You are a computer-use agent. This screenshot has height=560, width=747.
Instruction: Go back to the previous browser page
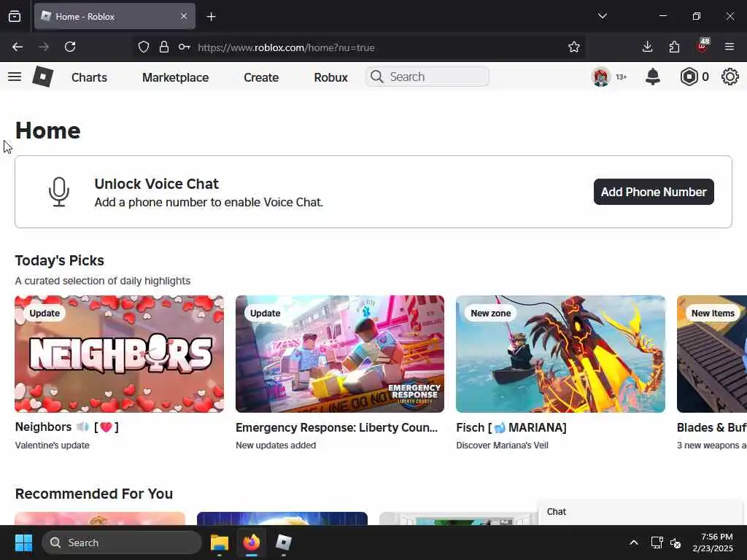[18, 47]
